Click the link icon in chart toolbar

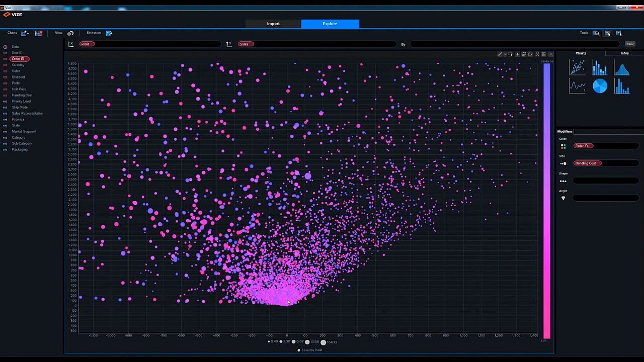click(524, 54)
